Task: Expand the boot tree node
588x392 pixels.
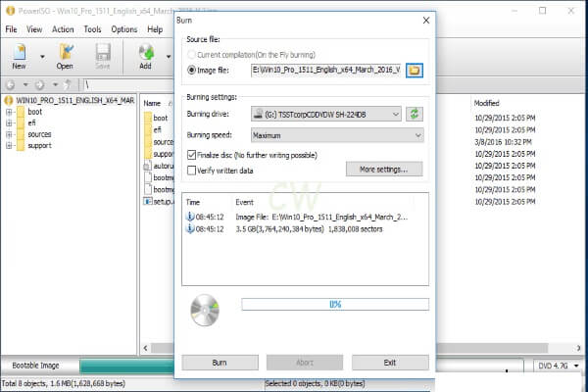Action: click(x=9, y=112)
